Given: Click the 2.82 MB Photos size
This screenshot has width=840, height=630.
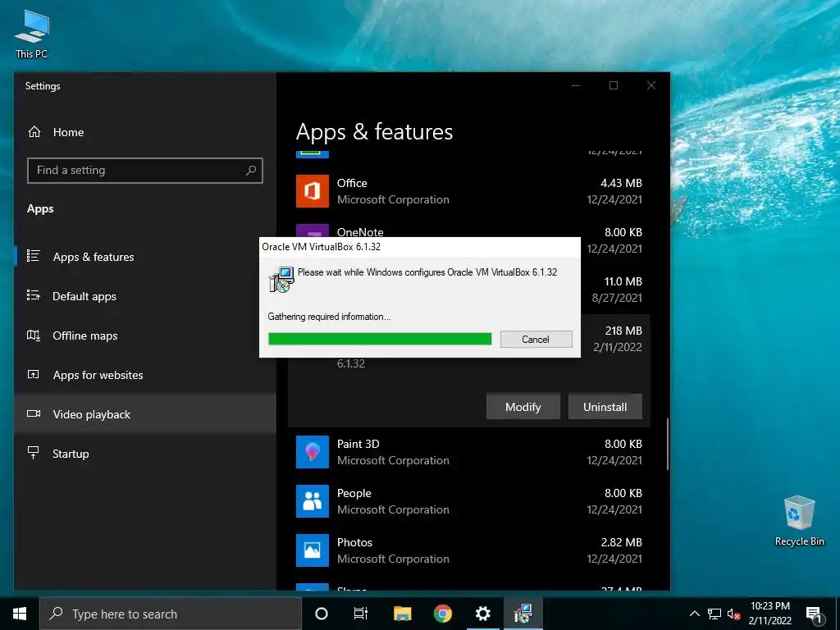Looking at the screenshot, I should (621, 542).
